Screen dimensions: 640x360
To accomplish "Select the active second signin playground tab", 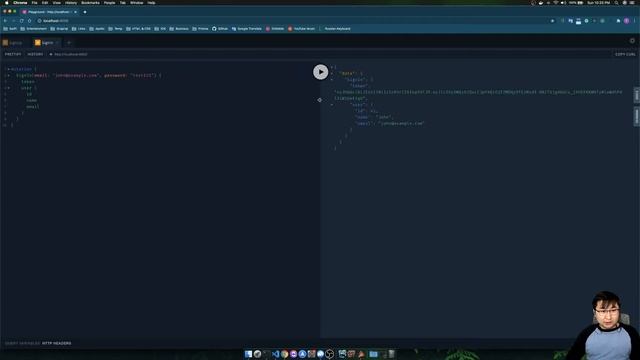I will click(46, 42).
